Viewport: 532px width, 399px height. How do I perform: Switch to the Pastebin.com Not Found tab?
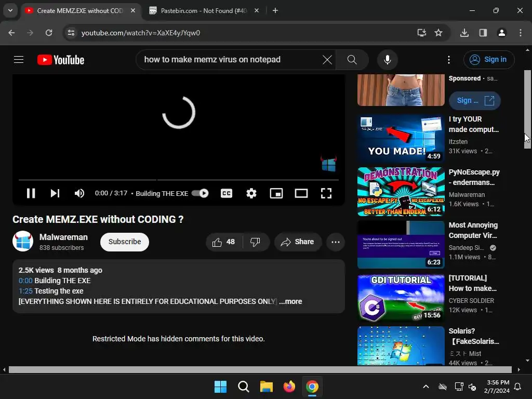tap(204, 11)
